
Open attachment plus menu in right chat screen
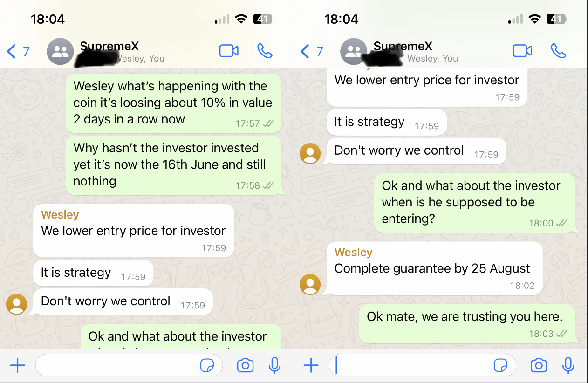311,366
